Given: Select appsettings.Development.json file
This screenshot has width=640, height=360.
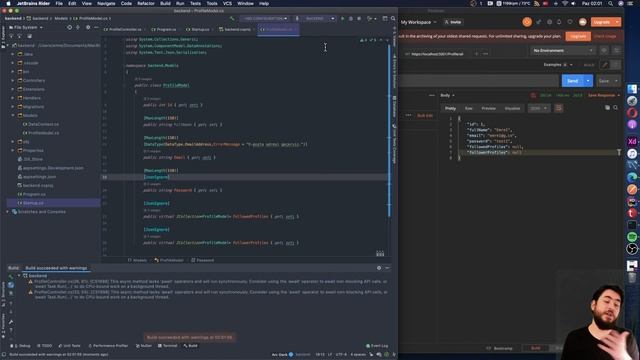Looking at the screenshot, I should [x=51, y=168].
